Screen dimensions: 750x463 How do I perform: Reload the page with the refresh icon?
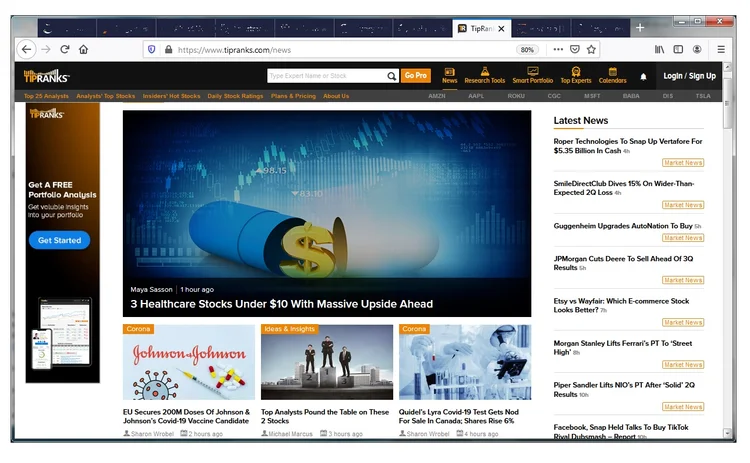(x=65, y=49)
